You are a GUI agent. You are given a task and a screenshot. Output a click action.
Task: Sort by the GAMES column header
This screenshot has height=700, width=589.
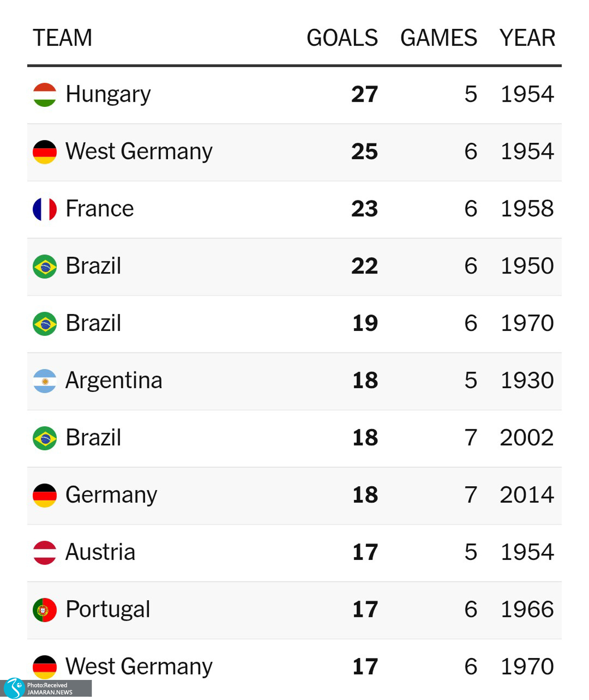(439, 38)
